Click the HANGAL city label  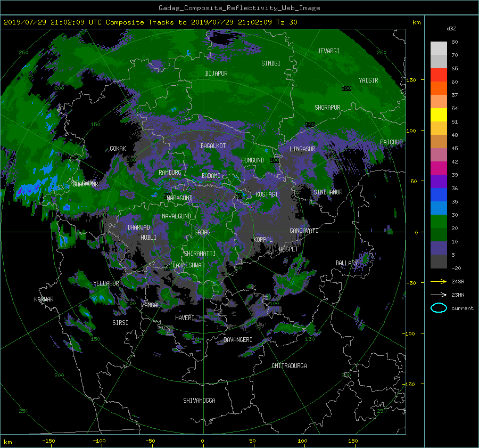pyautogui.click(x=151, y=305)
